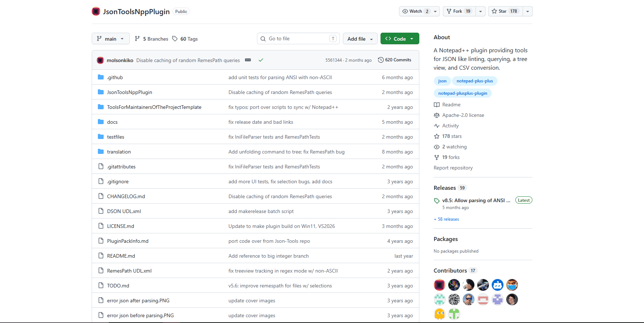Click the Activity pulse icon
The image size is (644, 323).
437,126
